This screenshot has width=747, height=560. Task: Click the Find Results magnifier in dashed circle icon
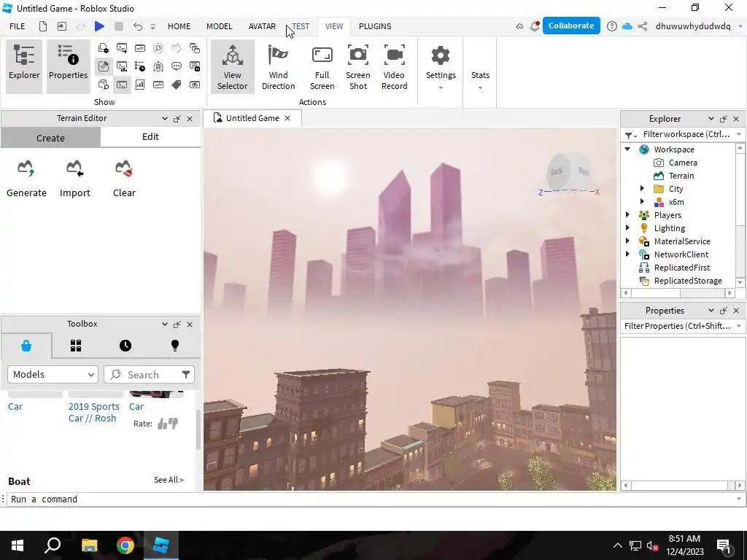(x=158, y=48)
